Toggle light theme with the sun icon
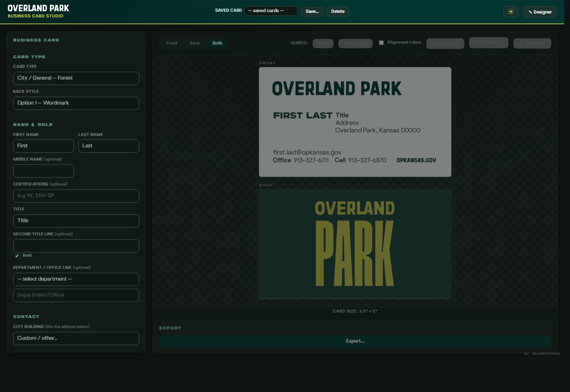This screenshot has width=570, height=392. click(x=511, y=12)
